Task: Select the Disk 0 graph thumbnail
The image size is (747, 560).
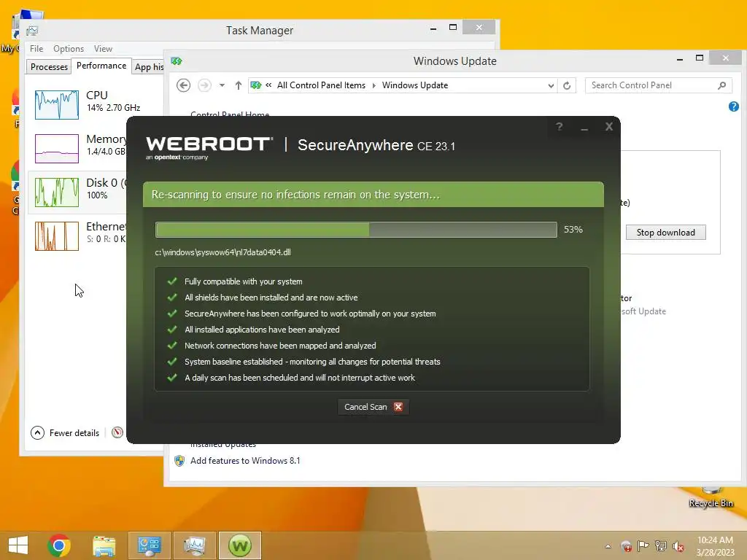Action: [x=57, y=192]
